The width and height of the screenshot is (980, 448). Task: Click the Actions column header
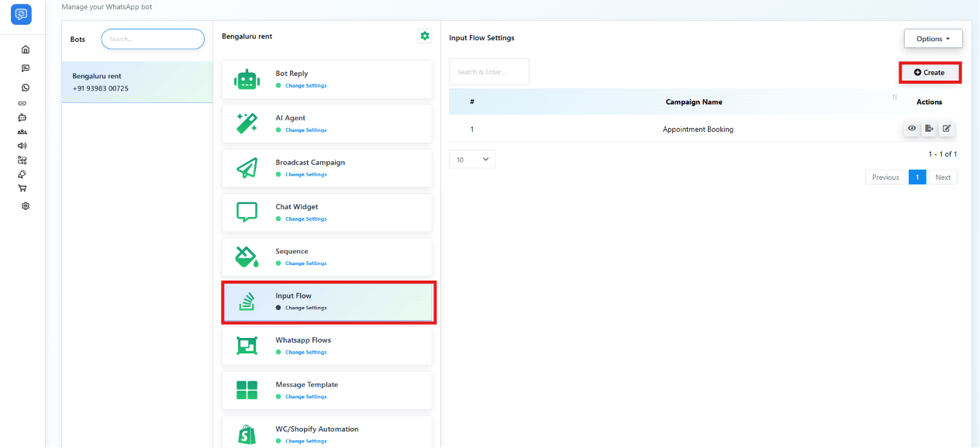click(x=929, y=102)
